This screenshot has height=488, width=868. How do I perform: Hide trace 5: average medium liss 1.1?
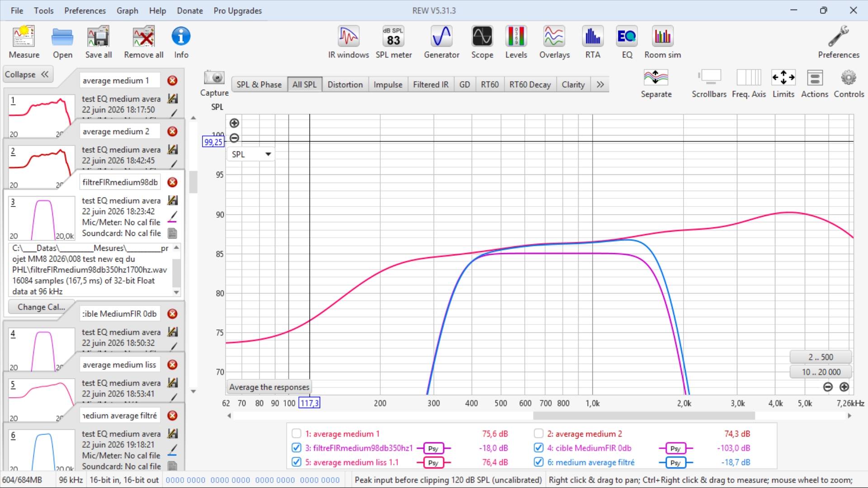pyautogui.click(x=297, y=462)
